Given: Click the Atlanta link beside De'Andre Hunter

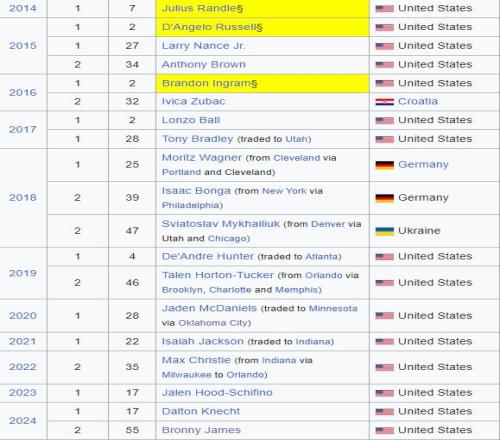Looking at the screenshot, I should 322,257.
